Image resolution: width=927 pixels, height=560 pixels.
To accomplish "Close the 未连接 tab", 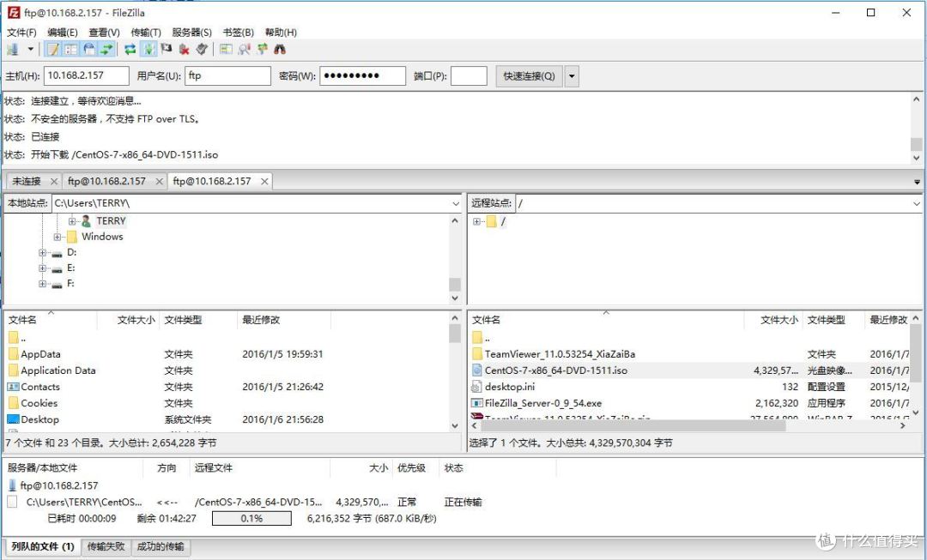I will tap(54, 181).
